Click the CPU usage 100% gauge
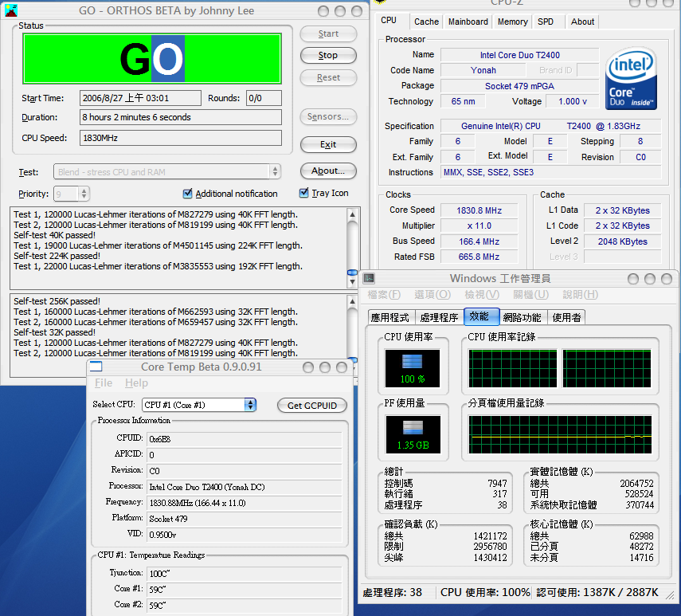 [x=412, y=368]
